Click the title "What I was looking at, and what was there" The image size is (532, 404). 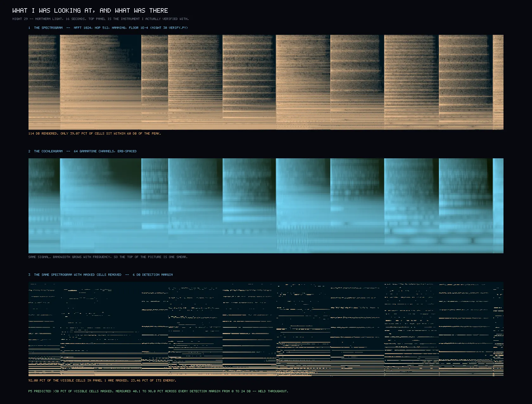click(90, 10)
